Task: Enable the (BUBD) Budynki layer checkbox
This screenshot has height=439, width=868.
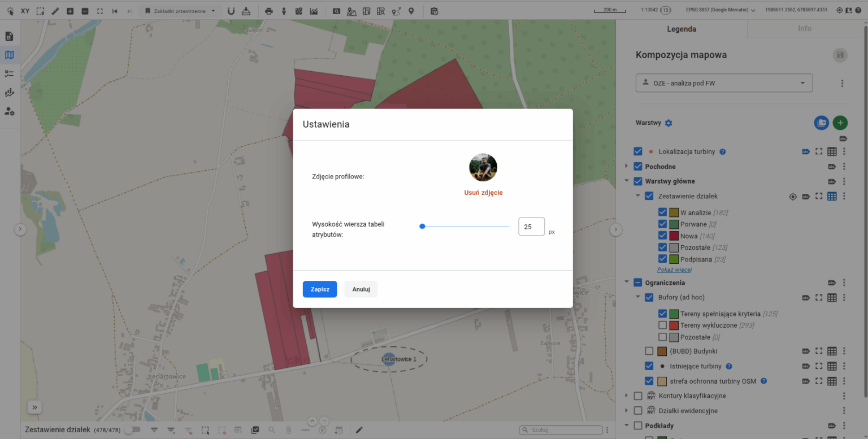Action: click(x=649, y=351)
